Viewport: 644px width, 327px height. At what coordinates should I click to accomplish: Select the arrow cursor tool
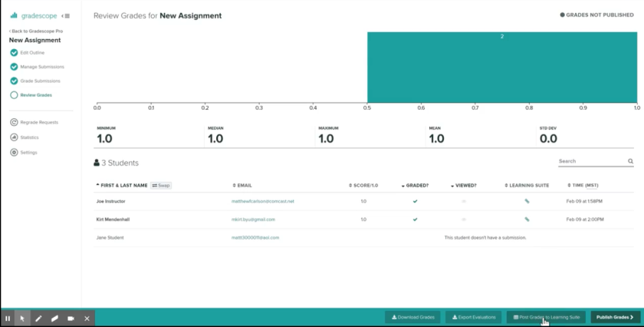[23, 318]
